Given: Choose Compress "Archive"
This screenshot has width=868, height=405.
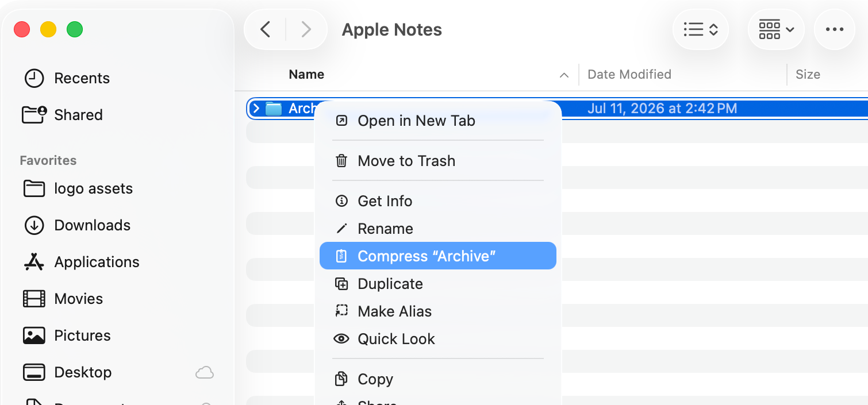Looking at the screenshot, I should (x=438, y=256).
